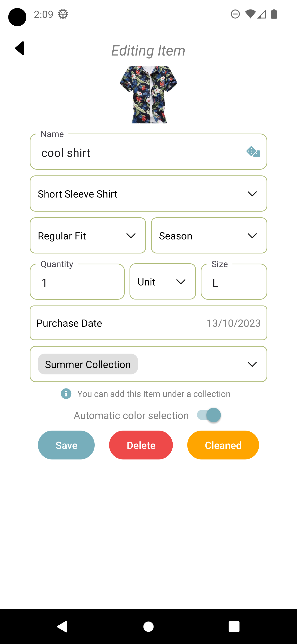Viewport: 297px width, 644px height.
Task: Toggle Automatic color selection switch
Action: [209, 415]
